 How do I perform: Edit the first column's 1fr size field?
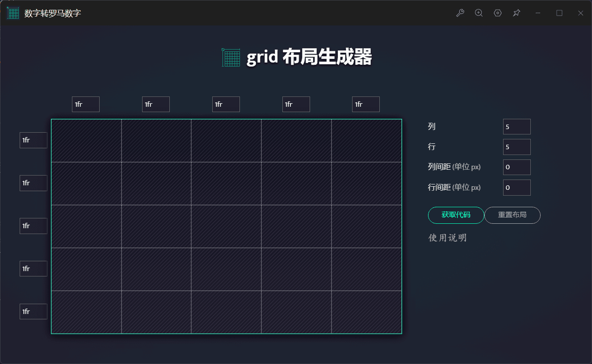[x=86, y=104]
